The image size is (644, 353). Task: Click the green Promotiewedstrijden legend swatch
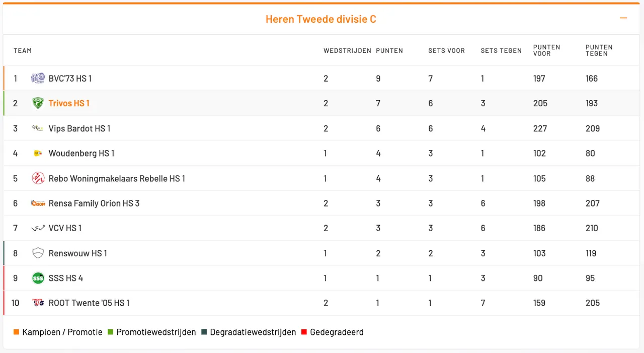(110, 332)
